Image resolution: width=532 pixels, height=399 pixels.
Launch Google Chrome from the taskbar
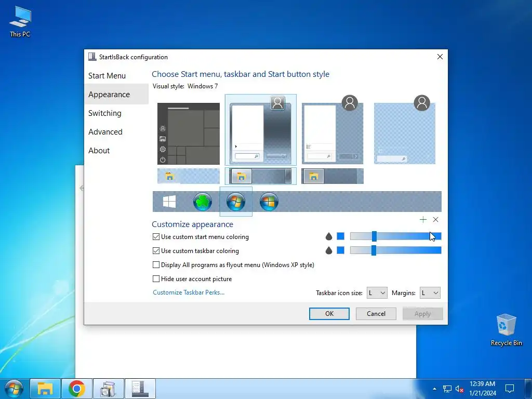click(x=77, y=389)
